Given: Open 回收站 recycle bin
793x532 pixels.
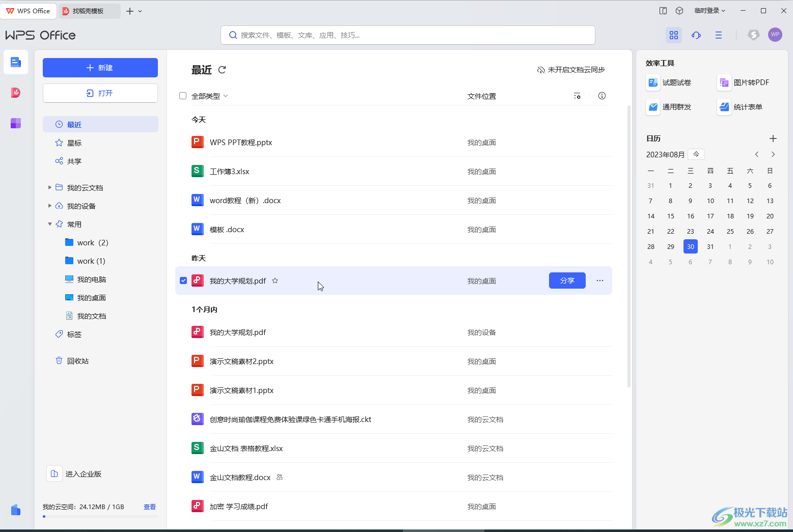Looking at the screenshot, I should point(100,360).
